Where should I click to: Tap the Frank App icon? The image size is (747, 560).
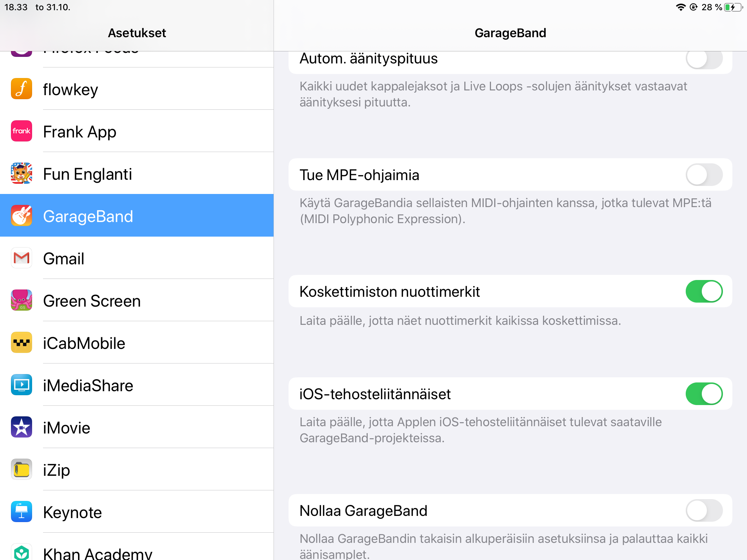(x=22, y=131)
